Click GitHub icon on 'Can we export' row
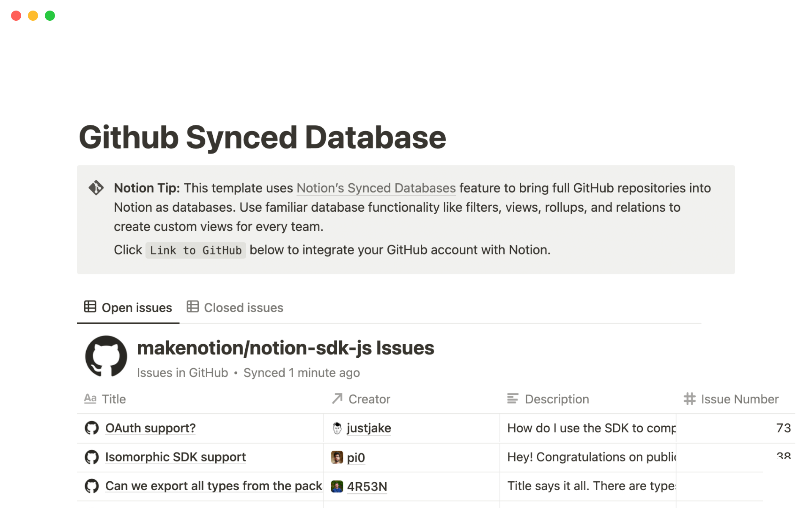 click(x=91, y=486)
